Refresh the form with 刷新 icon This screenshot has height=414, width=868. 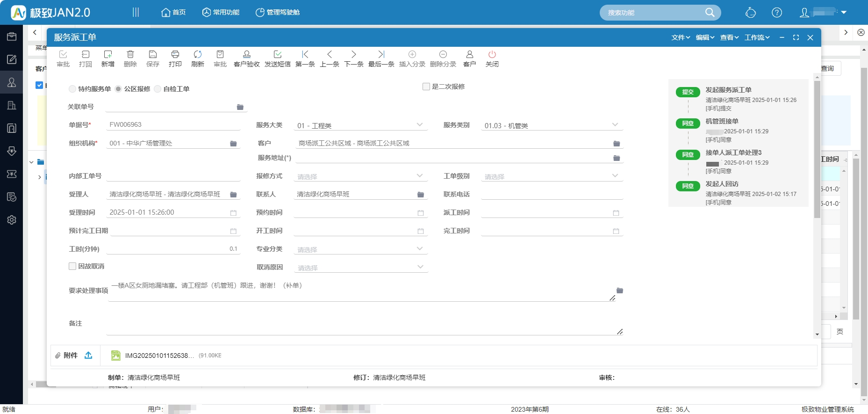click(197, 58)
